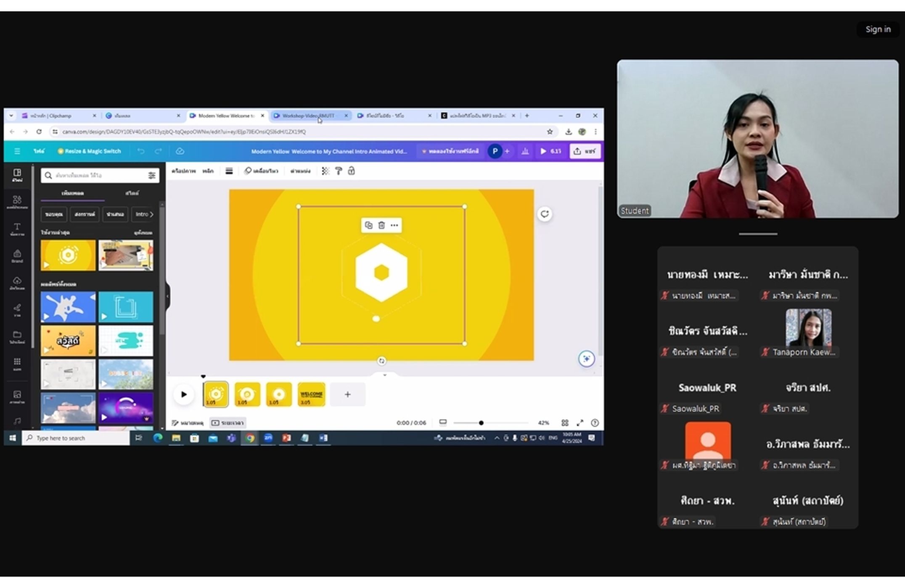Expand the hamburger main menu

tap(17, 151)
